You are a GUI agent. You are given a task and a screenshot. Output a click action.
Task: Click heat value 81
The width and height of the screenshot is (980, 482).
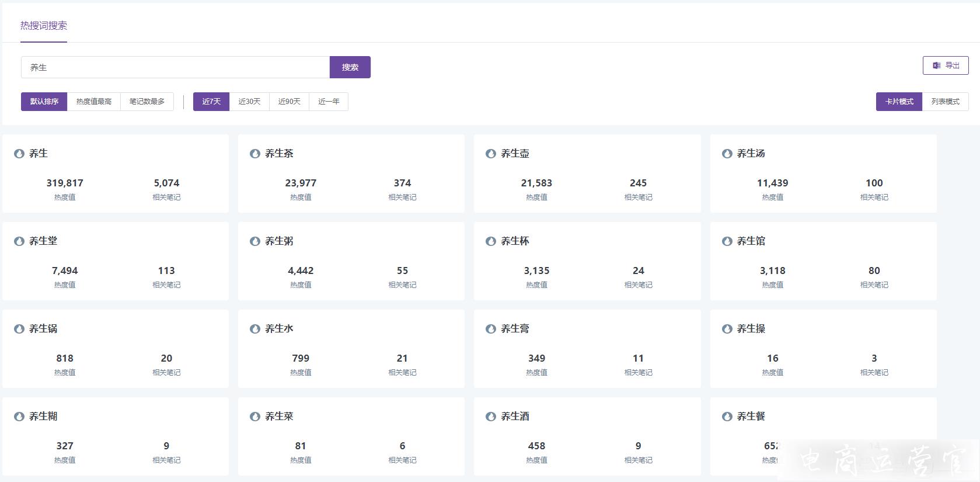(x=301, y=446)
